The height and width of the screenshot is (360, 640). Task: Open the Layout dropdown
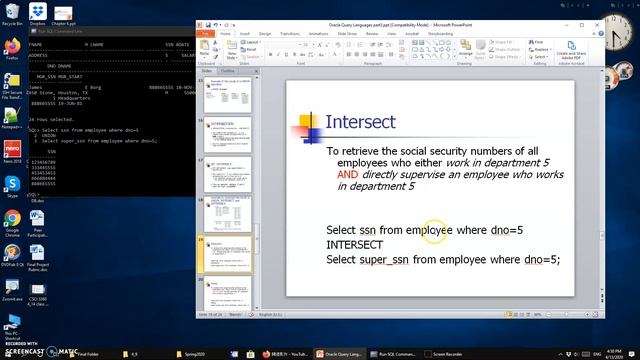[x=251, y=42]
